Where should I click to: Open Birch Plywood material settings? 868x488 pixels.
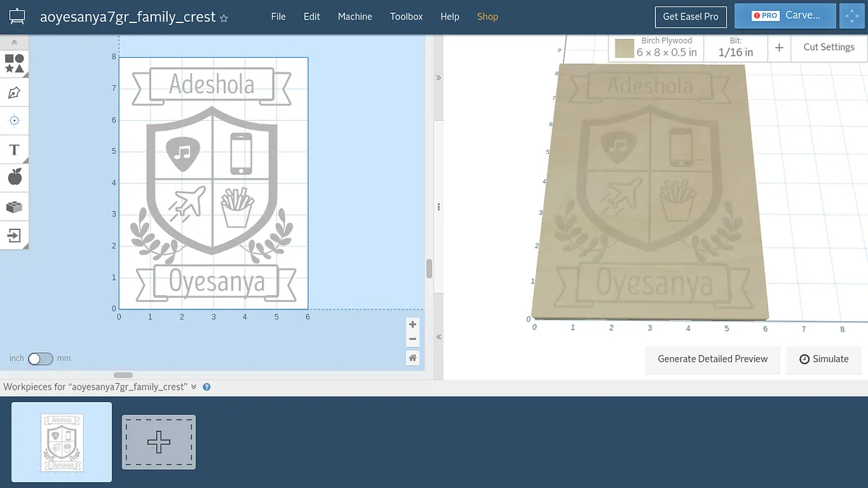pos(655,47)
